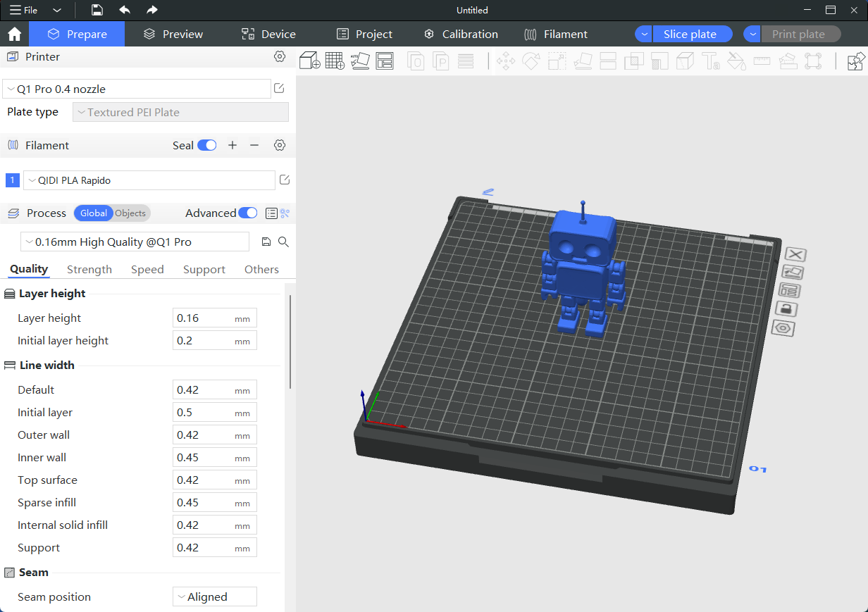Select the Color painting bucket tool

[736, 61]
